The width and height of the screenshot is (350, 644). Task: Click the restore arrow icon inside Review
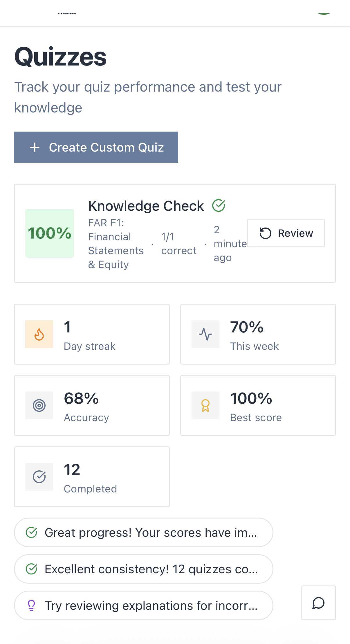pyautogui.click(x=266, y=233)
